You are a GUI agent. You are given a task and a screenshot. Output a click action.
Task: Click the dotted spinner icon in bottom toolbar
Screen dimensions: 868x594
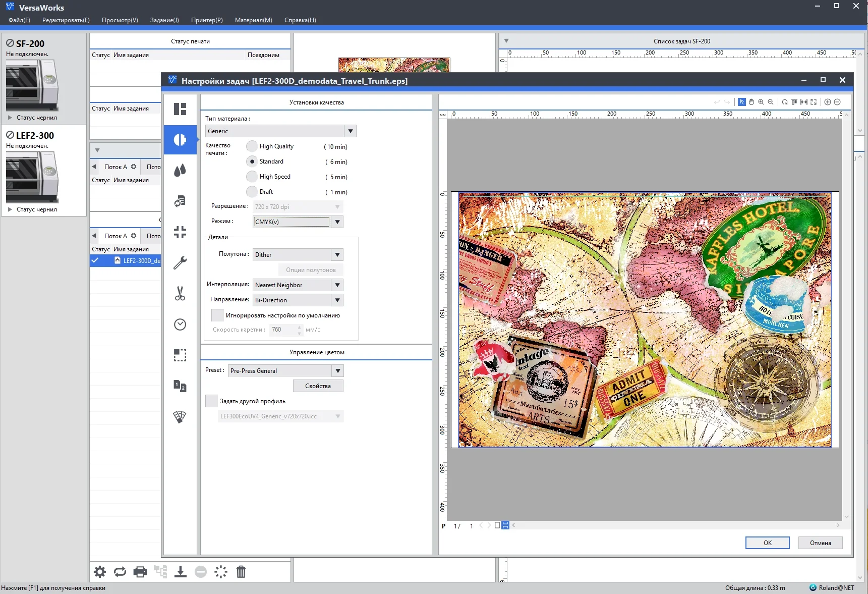coord(221,572)
